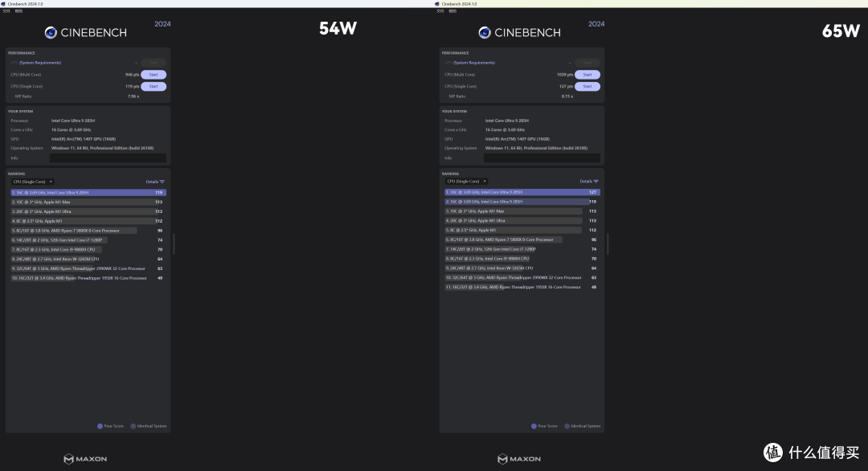
Task: Click Cinebench logo icon in 1039 pts window
Action: coord(485,33)
